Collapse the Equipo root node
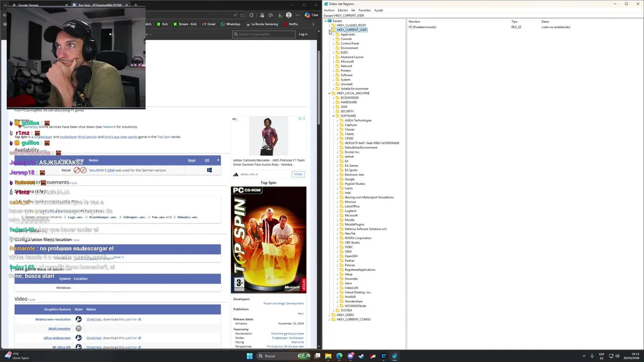 326,21
